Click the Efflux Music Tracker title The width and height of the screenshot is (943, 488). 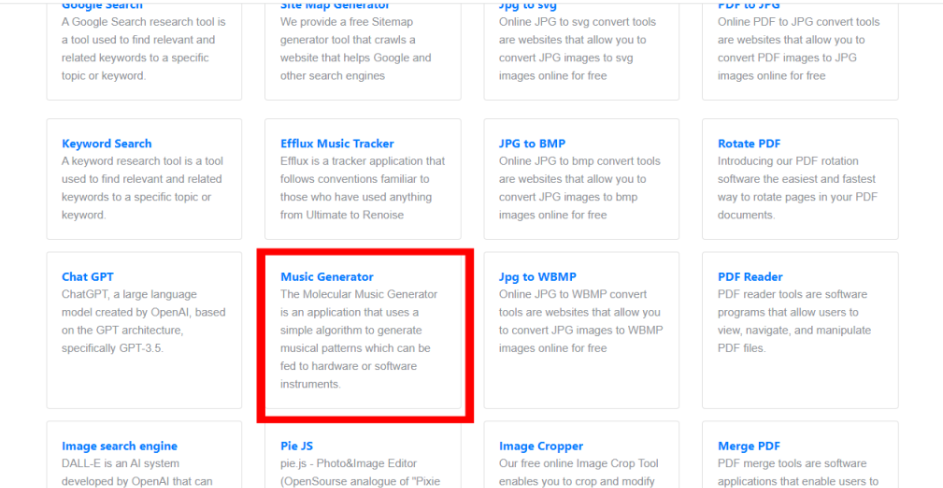point(337,144)
